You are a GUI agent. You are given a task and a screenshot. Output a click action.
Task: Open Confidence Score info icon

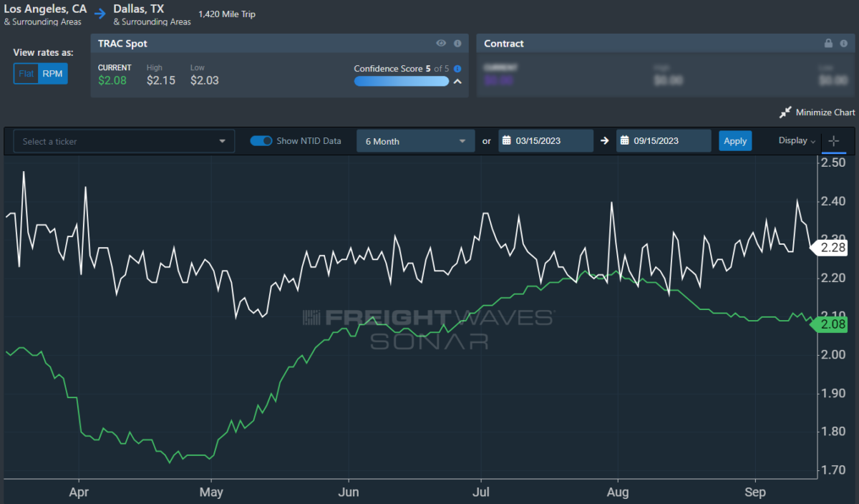click(457, 69)
